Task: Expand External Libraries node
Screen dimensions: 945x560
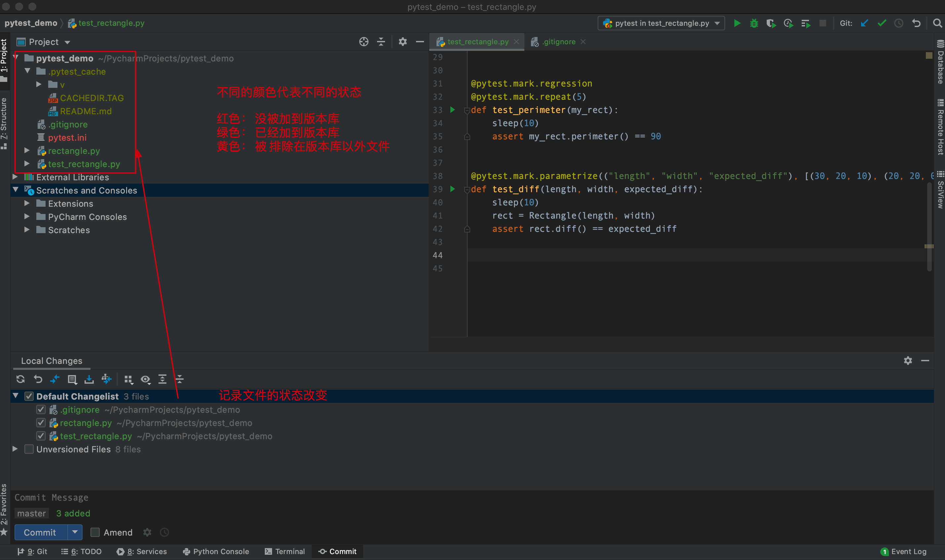Action: pos(16,177)
